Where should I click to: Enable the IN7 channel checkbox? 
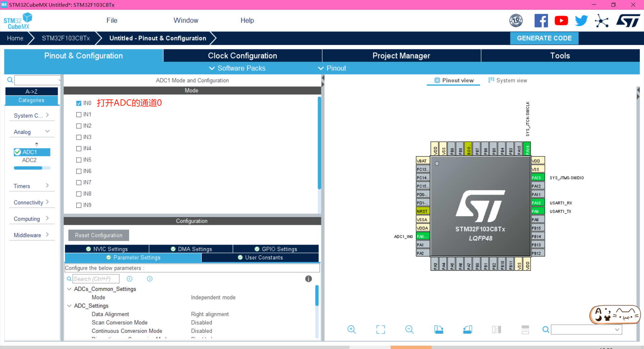(79, 183)
